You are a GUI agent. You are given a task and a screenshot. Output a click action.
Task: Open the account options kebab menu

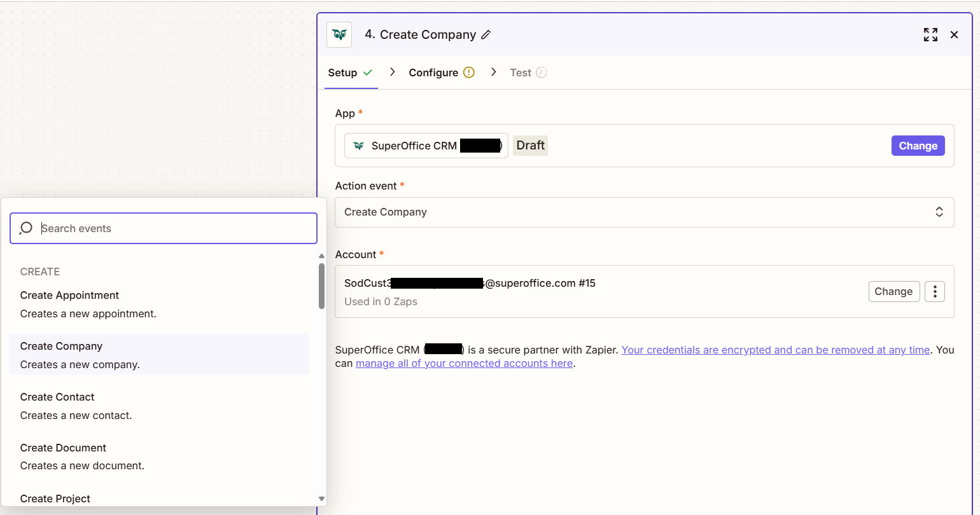point(934,291)
